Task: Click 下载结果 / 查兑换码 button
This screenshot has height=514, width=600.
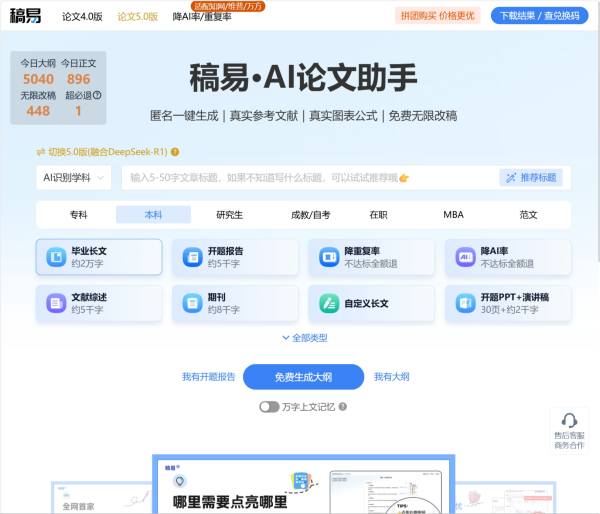Action: (x=539, y=16)
